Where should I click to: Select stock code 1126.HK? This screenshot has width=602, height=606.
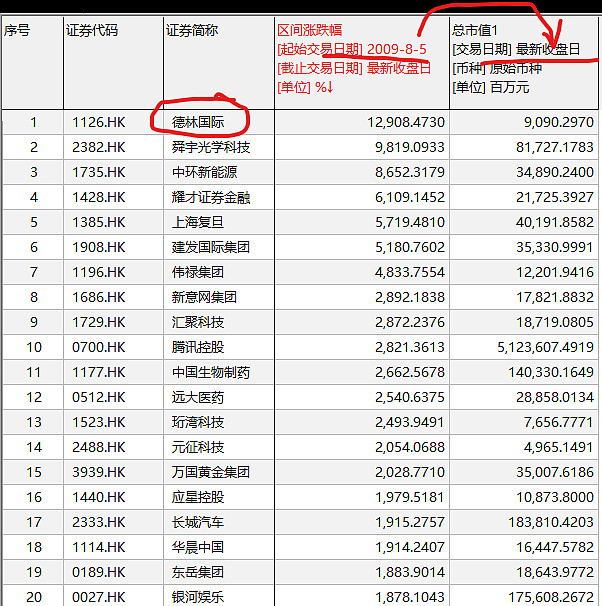[99, 122]
